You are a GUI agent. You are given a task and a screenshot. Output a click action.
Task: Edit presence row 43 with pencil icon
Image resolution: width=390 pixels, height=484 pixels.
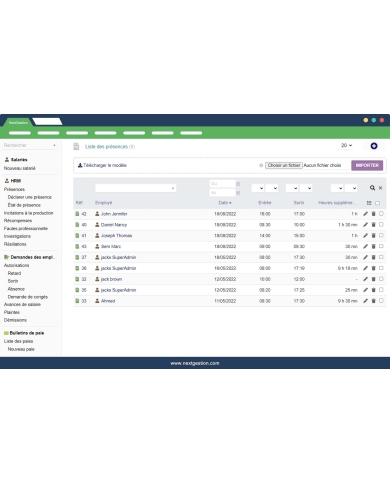click(x=365, y=246)
